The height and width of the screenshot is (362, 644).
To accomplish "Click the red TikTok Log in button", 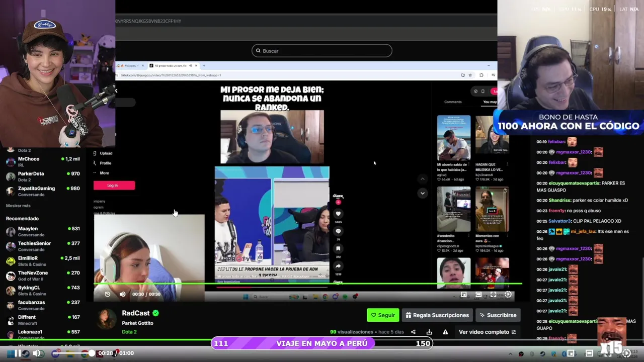I will click(114, 186).
